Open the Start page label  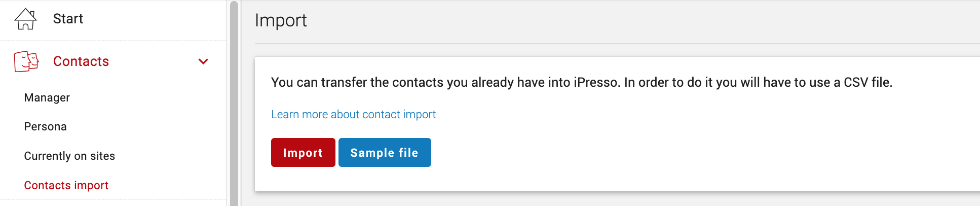coord(68,19)
